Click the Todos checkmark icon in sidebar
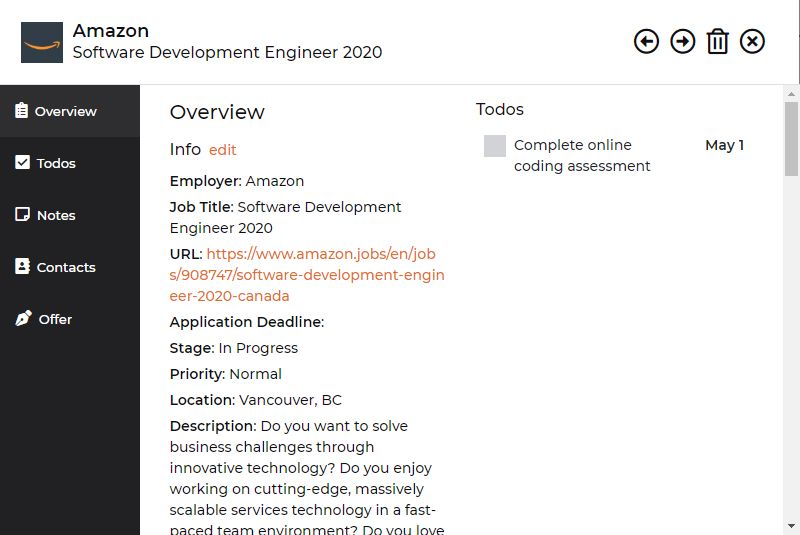Image resolution: width=800 pixels, height=535 pixels. [22, 162]
